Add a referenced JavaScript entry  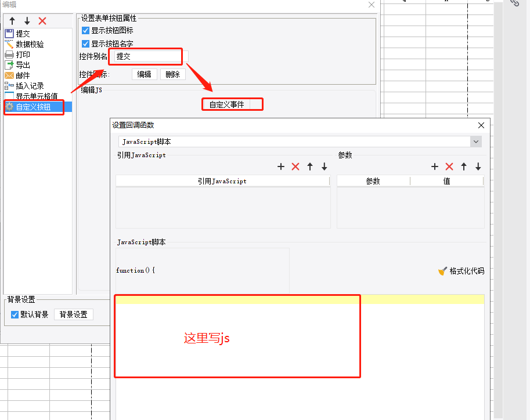tap(281, 166)
